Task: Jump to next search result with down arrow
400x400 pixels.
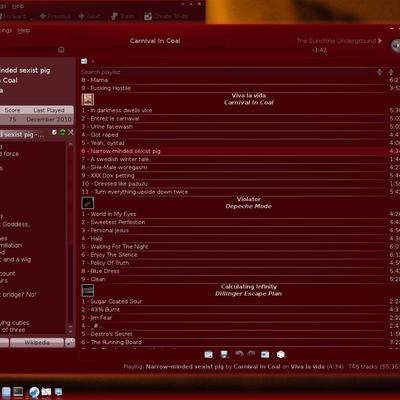Action: coord(379,72)
